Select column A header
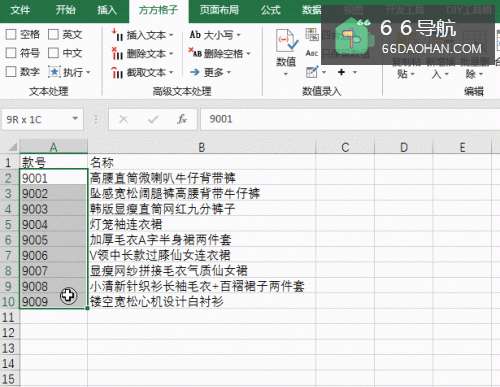This screenshot has height=387, width=500. click(53, 147)
